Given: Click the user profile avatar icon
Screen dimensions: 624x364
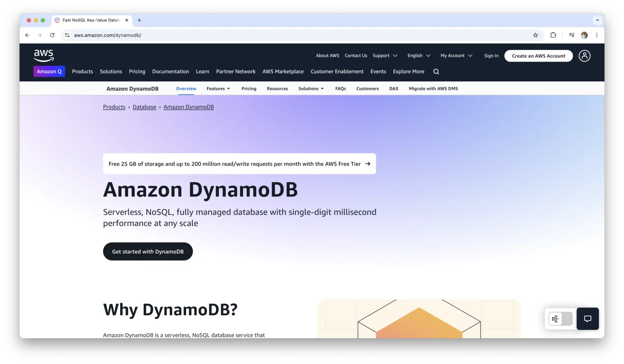Looking at the screenshot, I should (585, 56).
